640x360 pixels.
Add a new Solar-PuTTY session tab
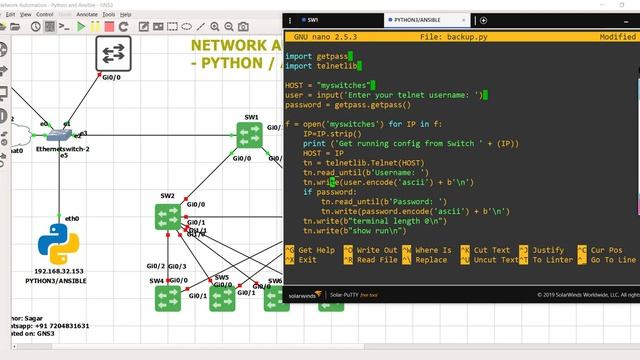pyautogui.click(x=484, y=20)
